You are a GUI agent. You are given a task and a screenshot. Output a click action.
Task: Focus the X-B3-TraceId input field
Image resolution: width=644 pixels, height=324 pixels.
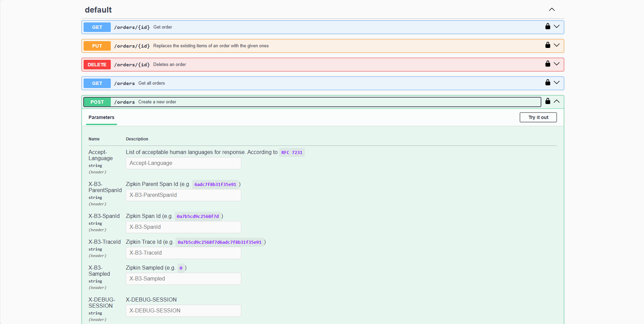[183, 253]
